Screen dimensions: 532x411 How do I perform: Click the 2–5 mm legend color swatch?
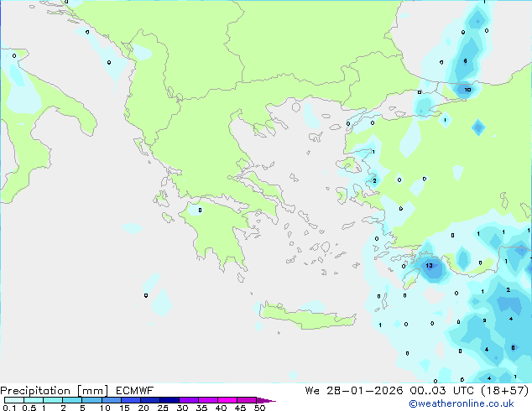coord(72,400)
